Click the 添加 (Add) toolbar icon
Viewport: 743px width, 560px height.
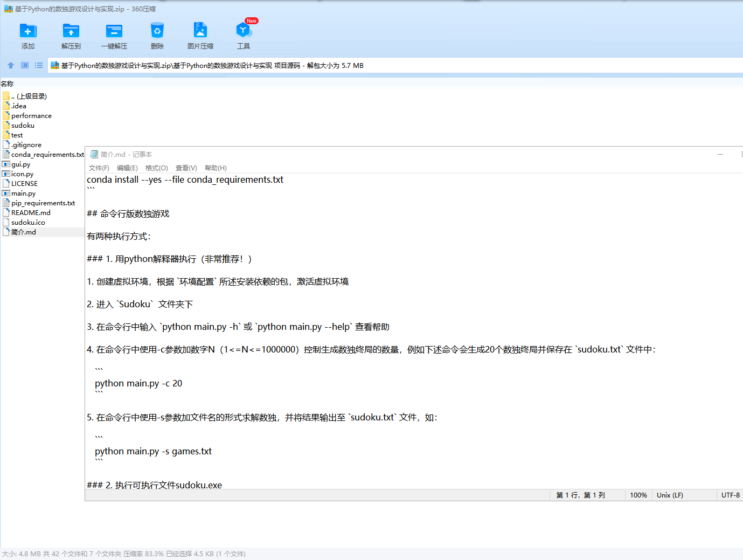pos(28,31)
